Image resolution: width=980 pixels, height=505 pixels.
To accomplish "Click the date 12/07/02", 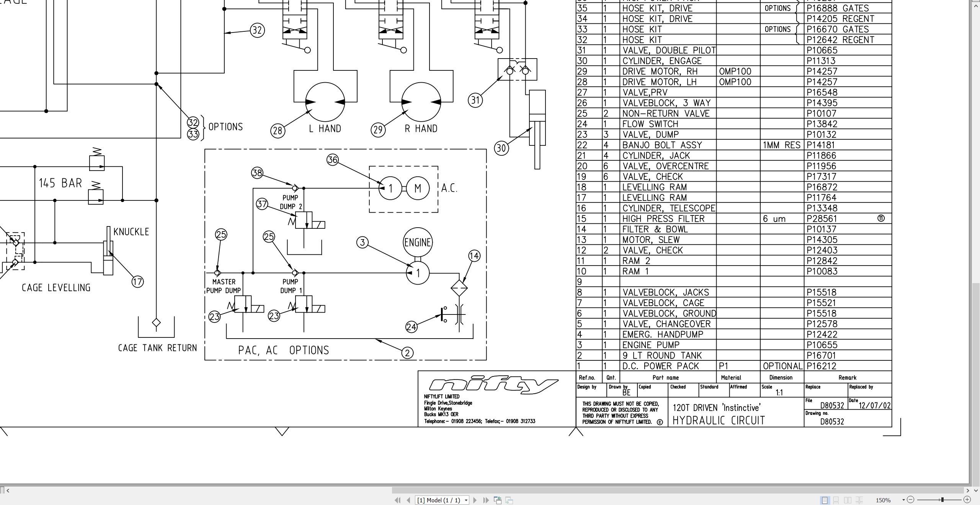I will click(x=875, y=406).
